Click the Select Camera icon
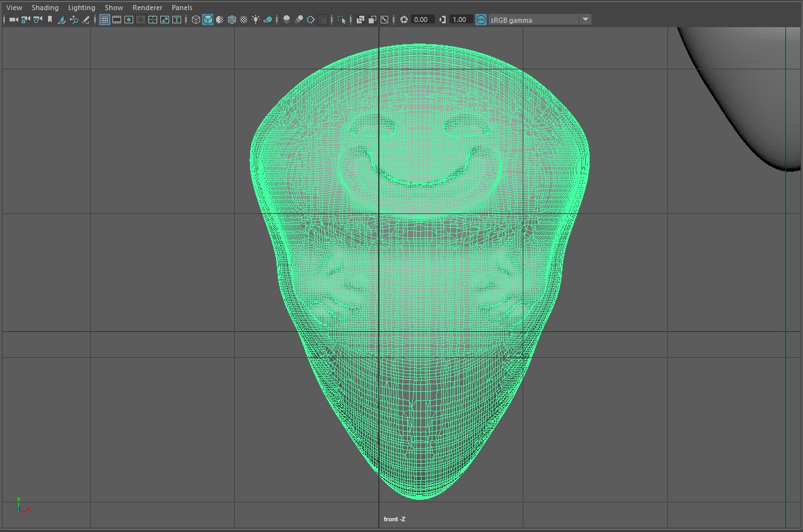Screen dimensions: 803x532 (13, 20)
